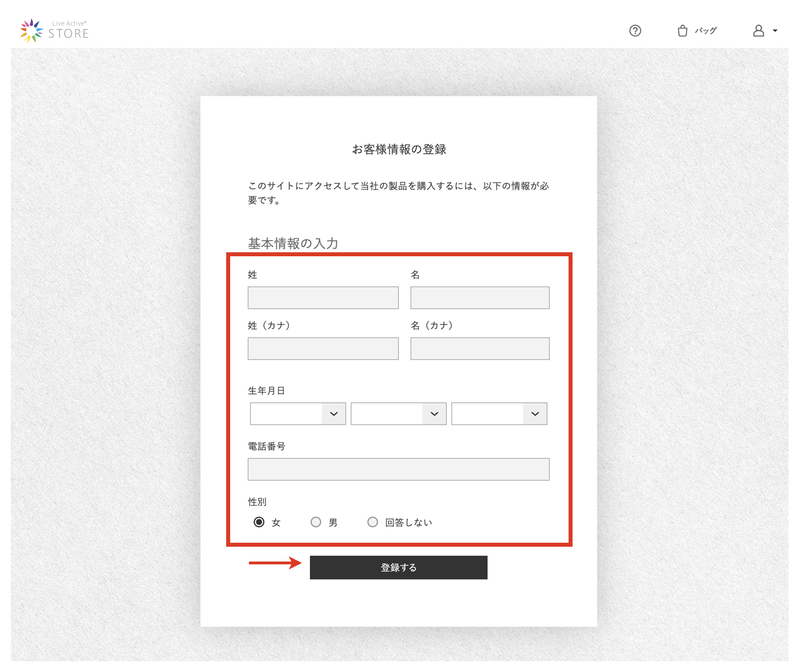This screenshot has width=801, height=672.
Task: Click the 電話番号 field label
Action: click(267, 446)
